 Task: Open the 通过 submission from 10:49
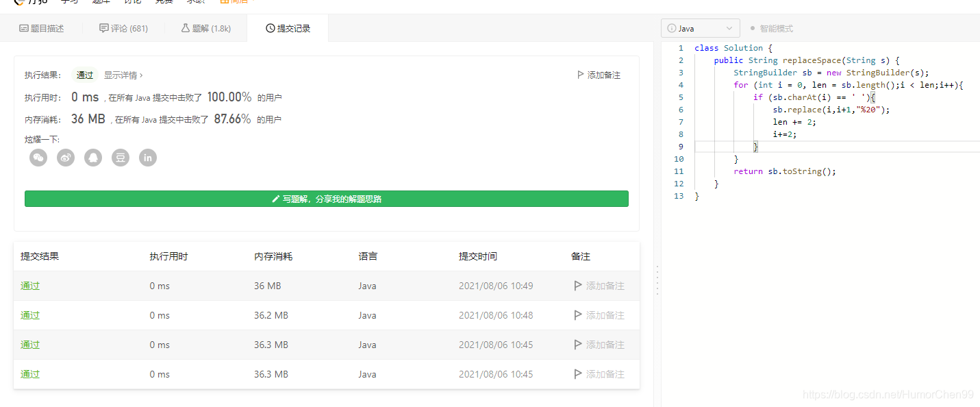tap(30, 286)
